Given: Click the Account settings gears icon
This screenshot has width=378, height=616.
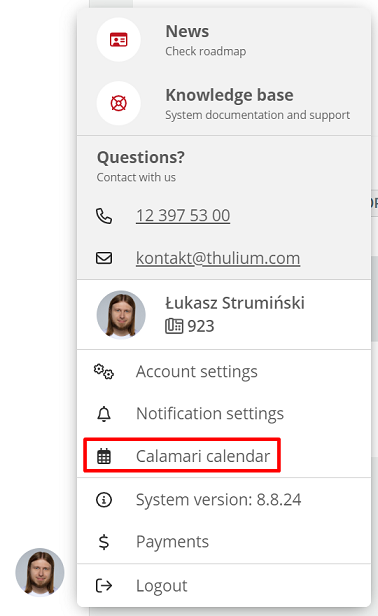Looking at the screenshot, I should coord(104,372).
